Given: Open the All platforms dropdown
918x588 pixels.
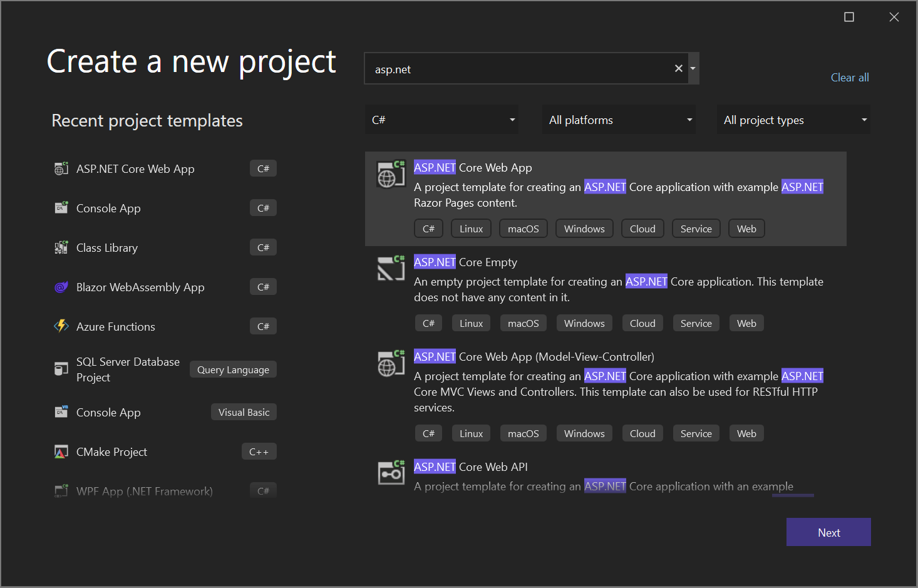Looking at the screenshot, I should point(618,119).
